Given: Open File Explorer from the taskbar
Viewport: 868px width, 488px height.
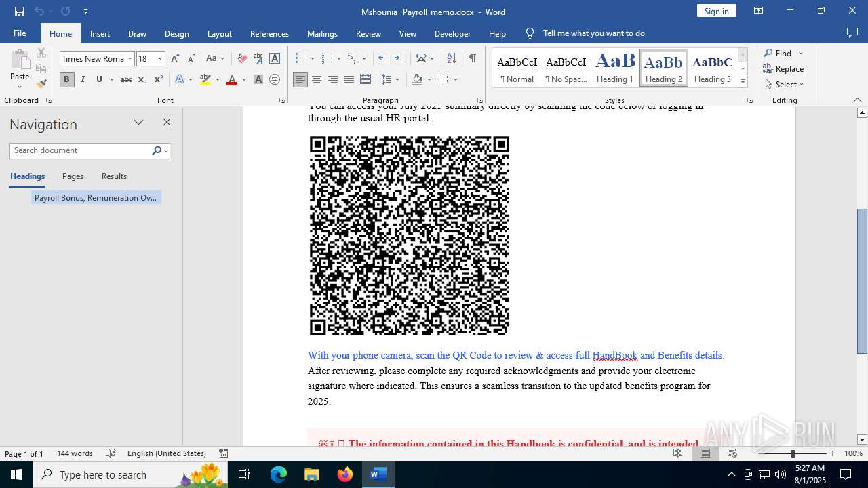Looking at the screenshot, I should [312, 474].
